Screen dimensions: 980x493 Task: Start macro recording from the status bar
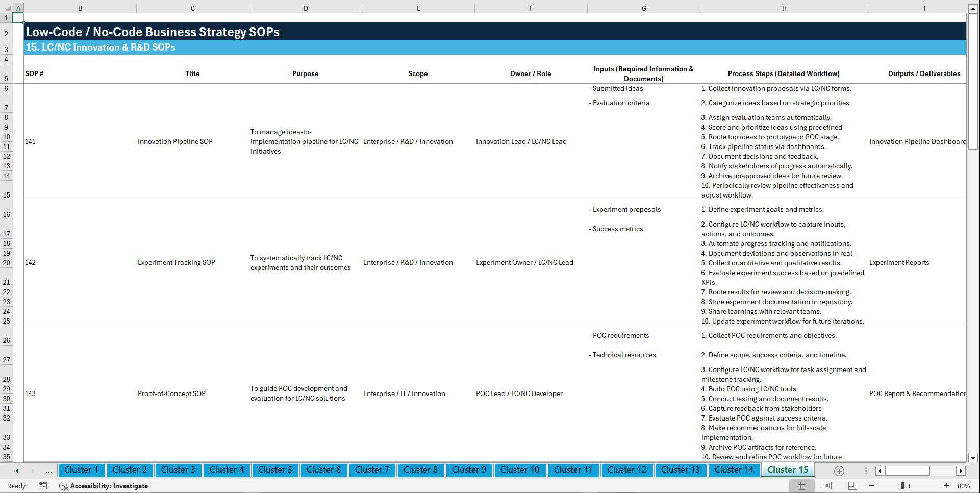(43, 486)
